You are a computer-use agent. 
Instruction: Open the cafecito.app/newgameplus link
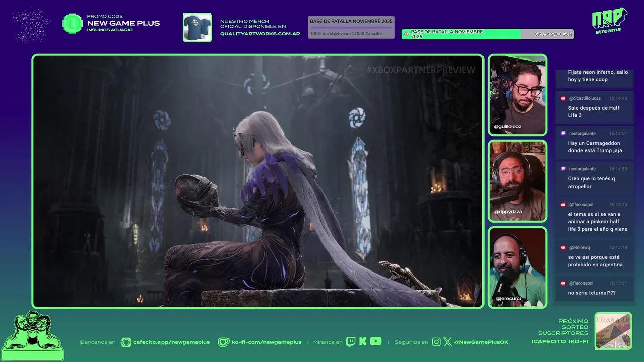[172, 342]
